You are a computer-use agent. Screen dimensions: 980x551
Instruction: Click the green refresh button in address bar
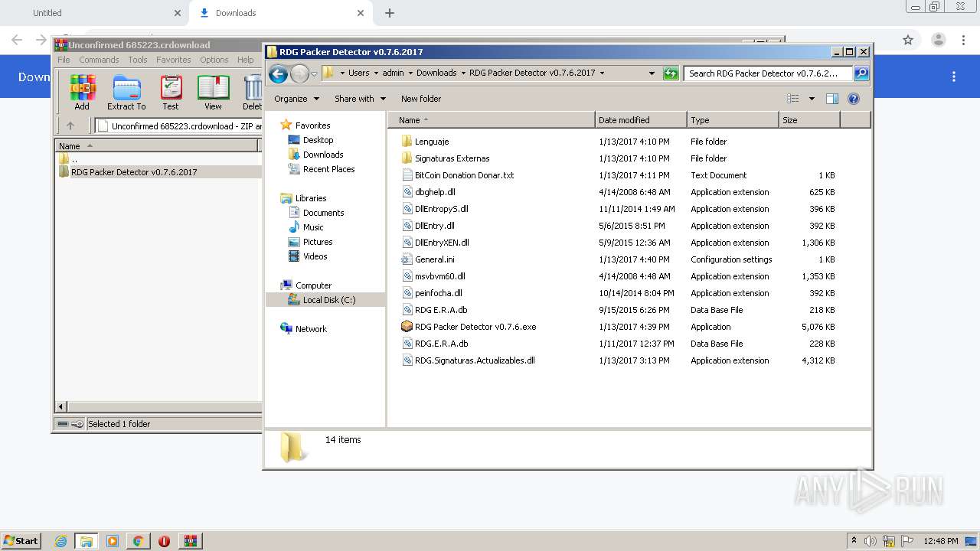tap(671, 73)
